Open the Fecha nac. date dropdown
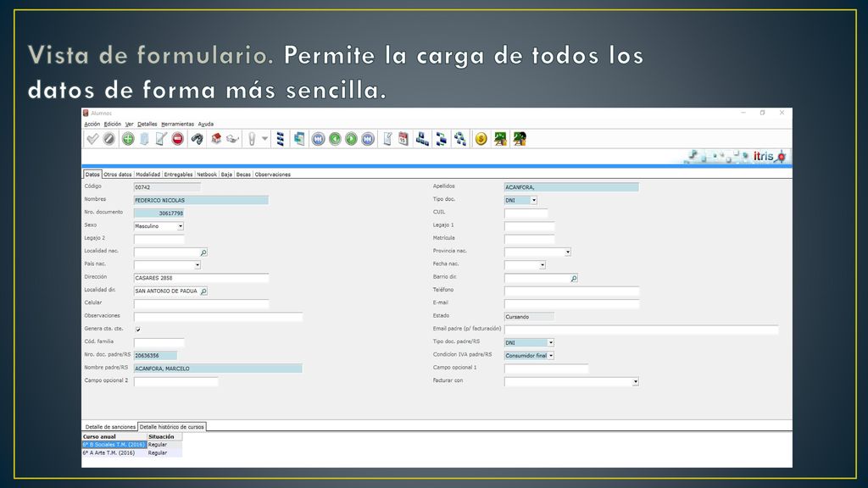 tap(542, 265)
